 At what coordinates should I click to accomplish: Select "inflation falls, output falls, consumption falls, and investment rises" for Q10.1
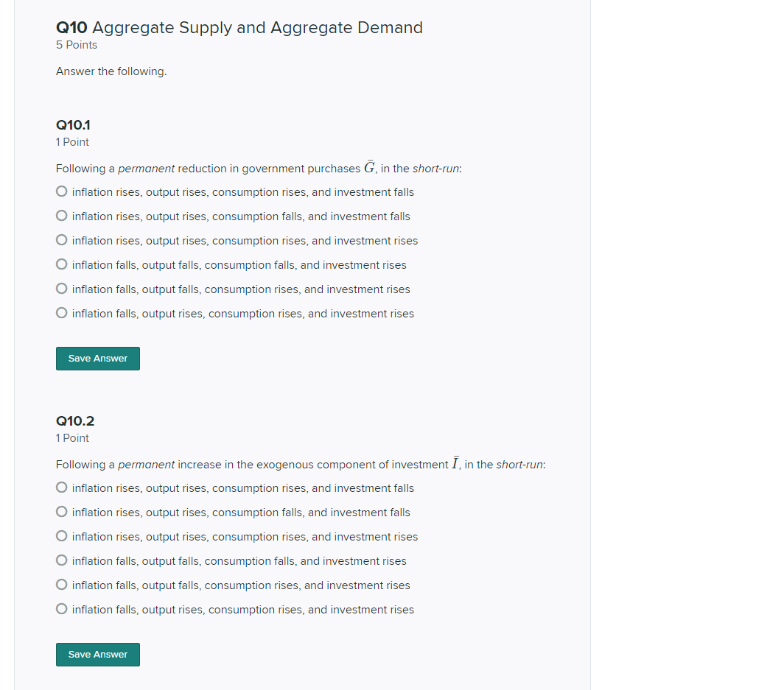click(x=62, y=264)
